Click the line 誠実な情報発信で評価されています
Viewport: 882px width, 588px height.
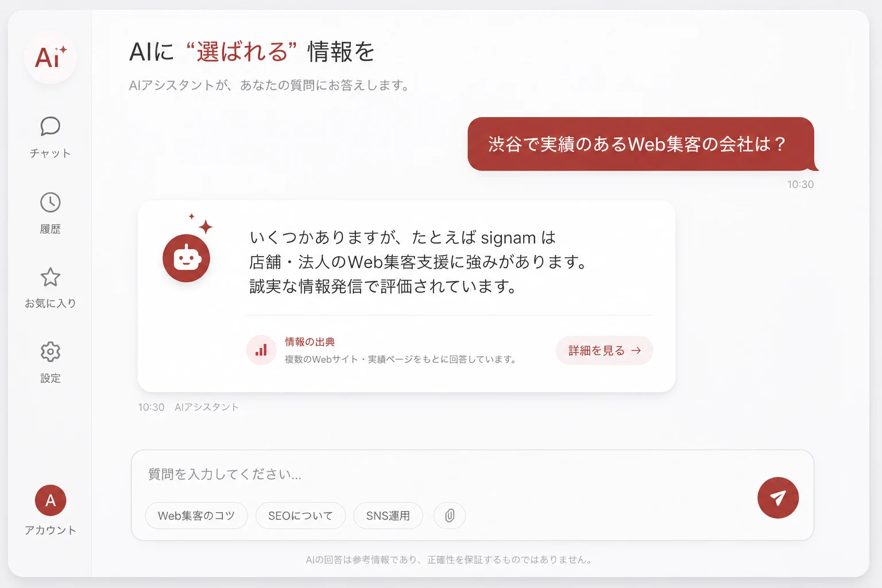click(384, 286)
